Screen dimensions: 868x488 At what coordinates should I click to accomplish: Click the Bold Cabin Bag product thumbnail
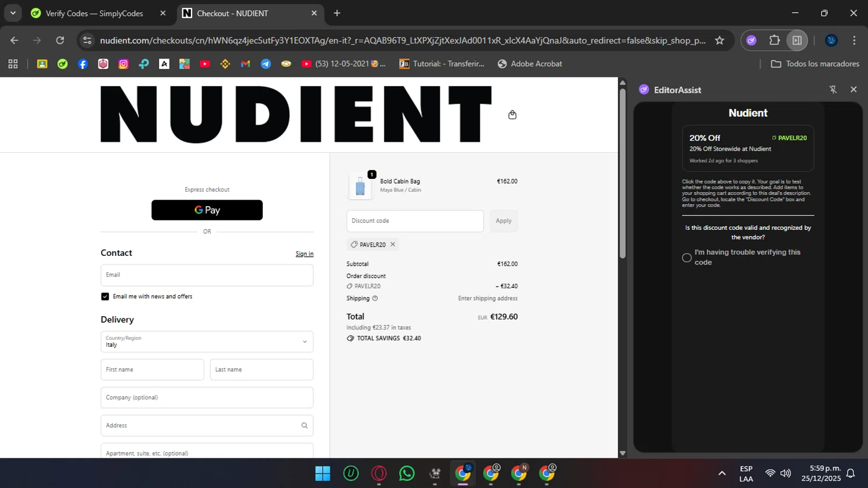pyautogui.click(x=360, y=186)
